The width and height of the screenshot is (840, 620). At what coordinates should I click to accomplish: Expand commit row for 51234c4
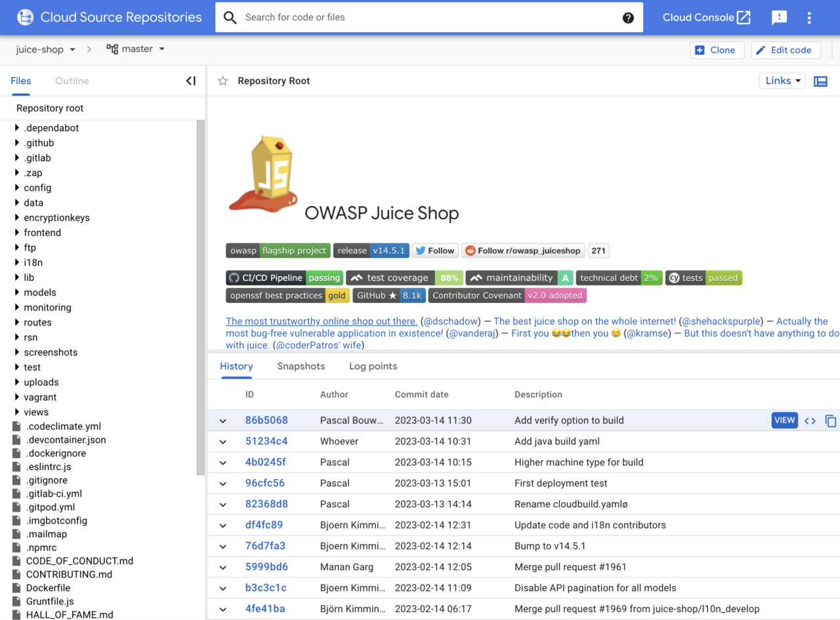coord(222,441)
